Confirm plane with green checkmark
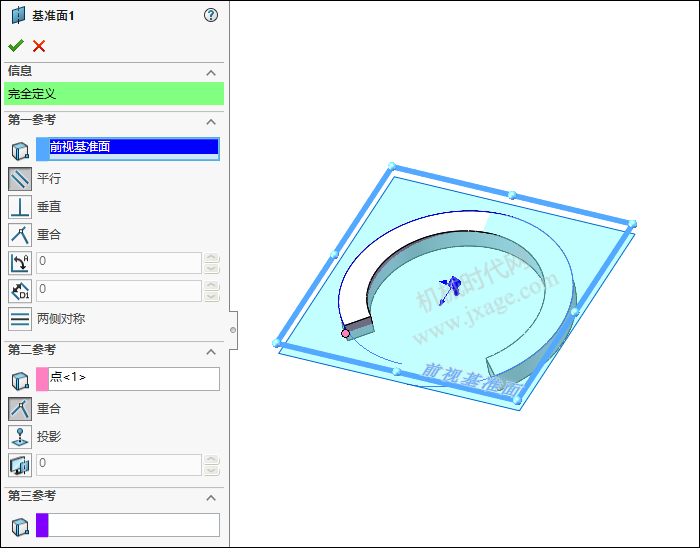Screen dimensions: 700x548 tap(16, 46)
